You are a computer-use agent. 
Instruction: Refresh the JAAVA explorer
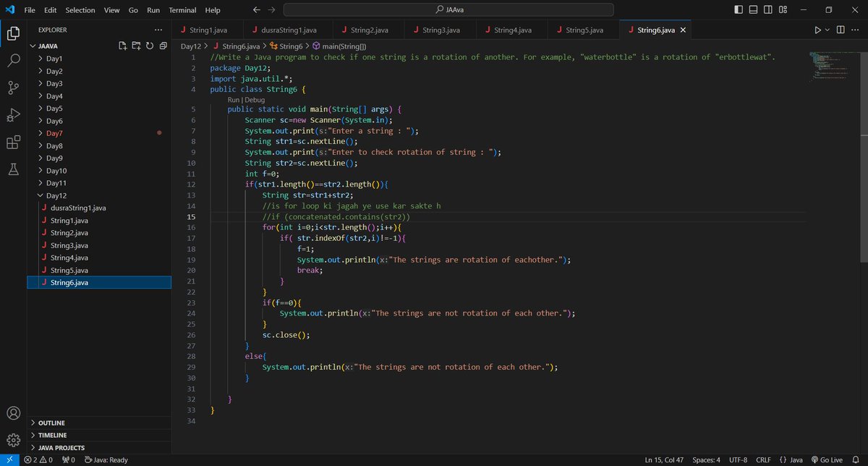point(150,46)
